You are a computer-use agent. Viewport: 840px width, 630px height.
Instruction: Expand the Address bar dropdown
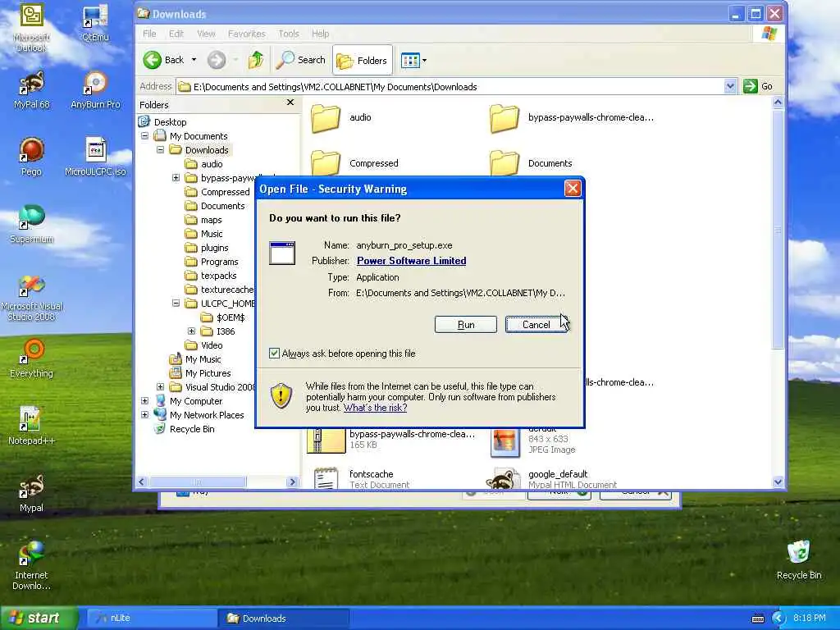729,86
